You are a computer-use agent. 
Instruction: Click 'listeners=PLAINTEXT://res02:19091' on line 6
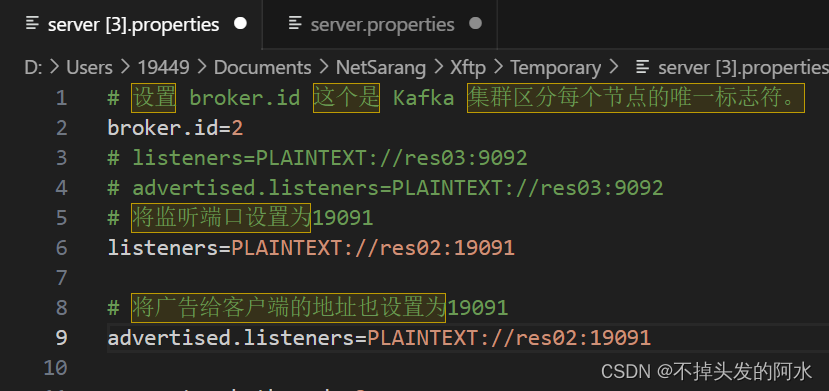311,248
